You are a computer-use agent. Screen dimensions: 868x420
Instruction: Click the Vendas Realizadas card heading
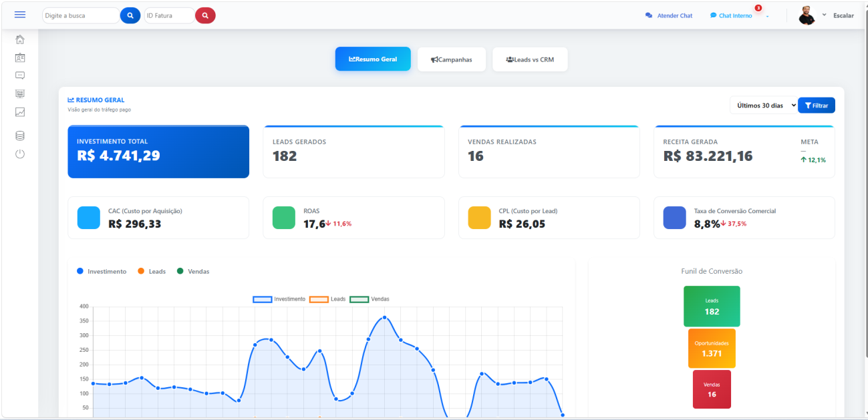[x=502, y=142]
